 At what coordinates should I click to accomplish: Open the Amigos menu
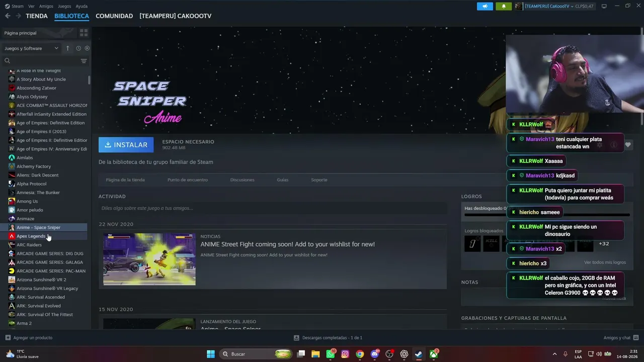click(x=46, y=6)
